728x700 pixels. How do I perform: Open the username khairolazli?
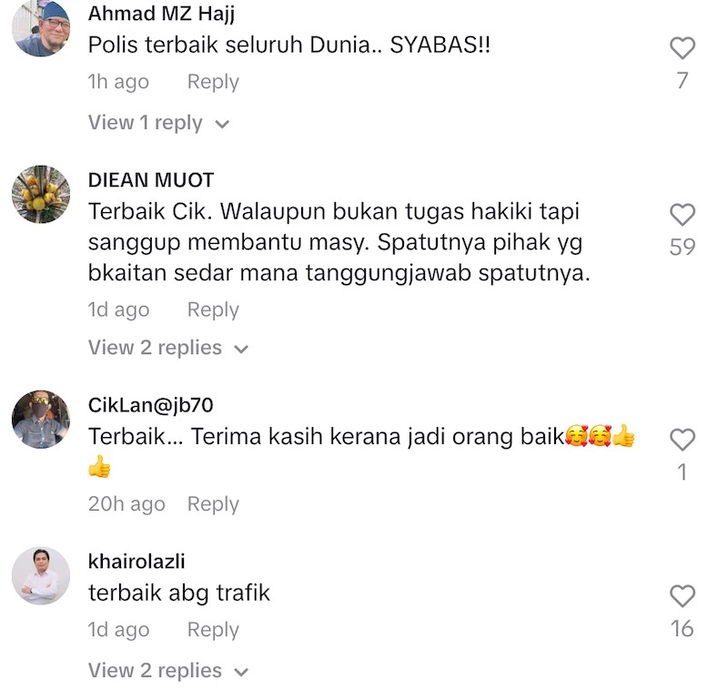(x=136, y=561)
